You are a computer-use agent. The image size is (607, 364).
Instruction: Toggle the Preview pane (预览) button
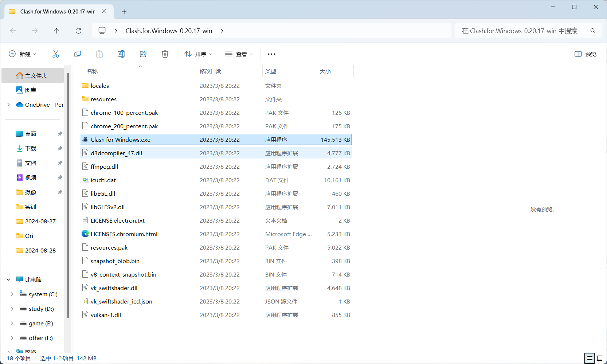585,54
